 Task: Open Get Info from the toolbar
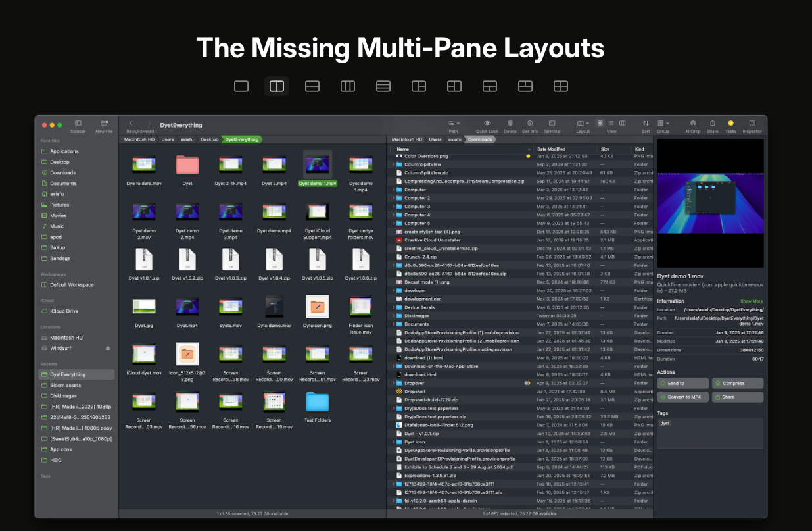530,123
